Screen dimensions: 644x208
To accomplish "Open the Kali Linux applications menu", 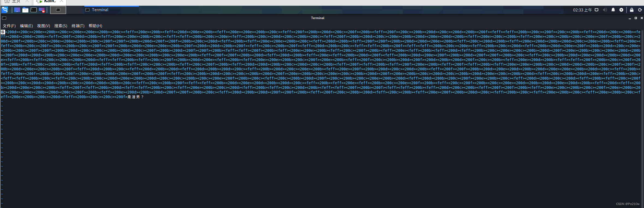I will pos(5,10).
